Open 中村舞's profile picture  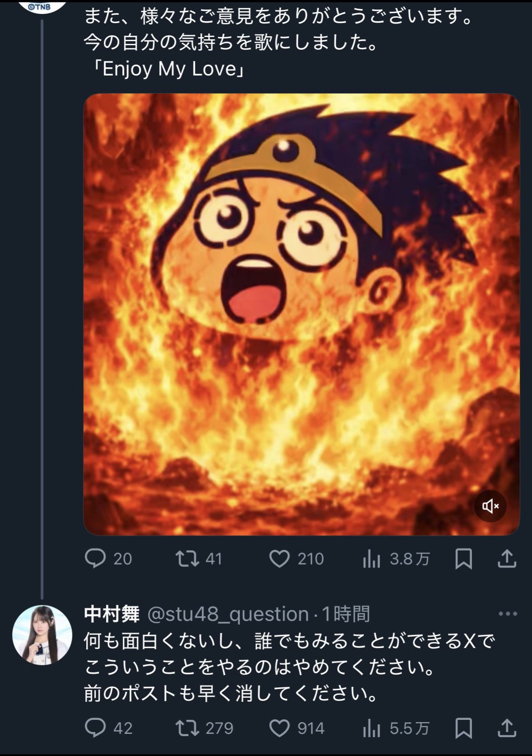tap(42, 635)
